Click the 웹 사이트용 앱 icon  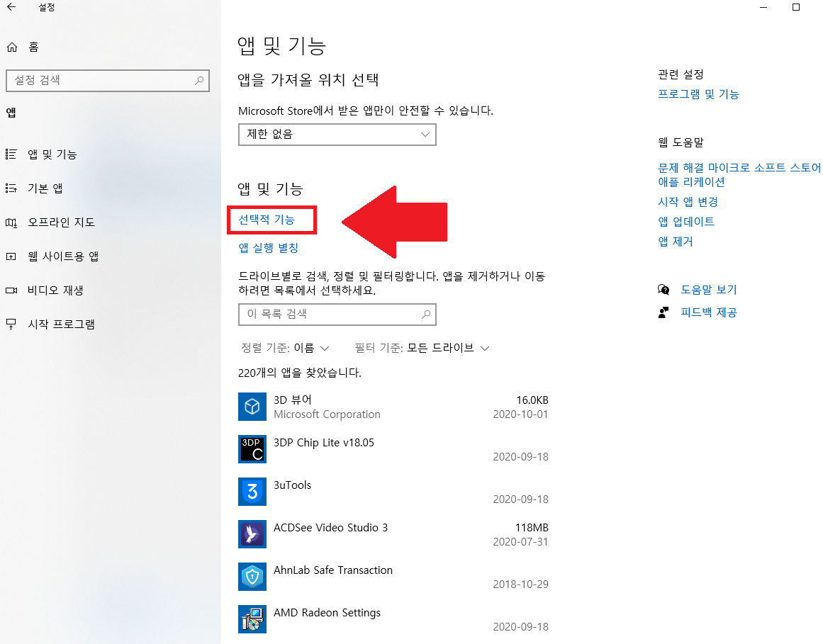click(x=11, y=256)
